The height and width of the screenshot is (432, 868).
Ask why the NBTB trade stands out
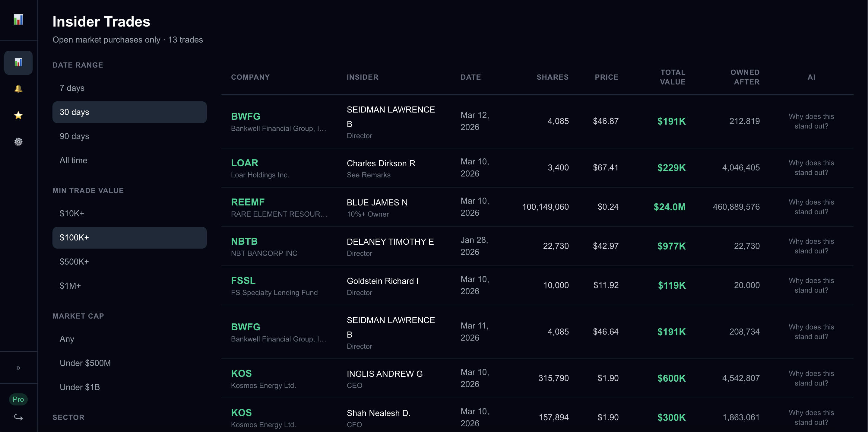pos(811,246)
